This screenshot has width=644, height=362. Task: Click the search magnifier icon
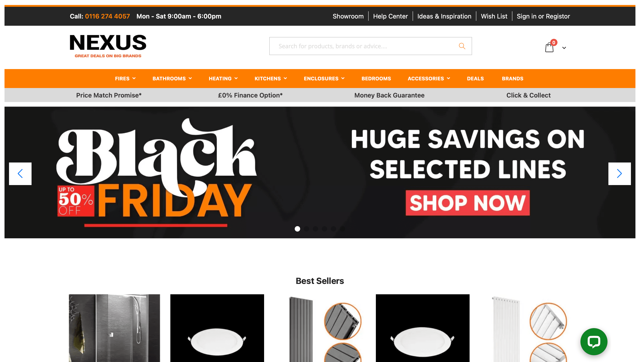pyautogui.click(x=462, y=46)
